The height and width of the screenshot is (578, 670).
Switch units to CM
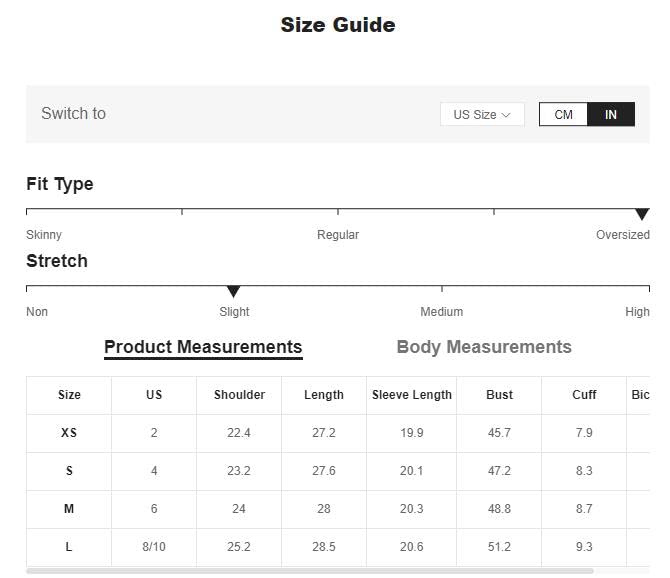coord(563,114)
